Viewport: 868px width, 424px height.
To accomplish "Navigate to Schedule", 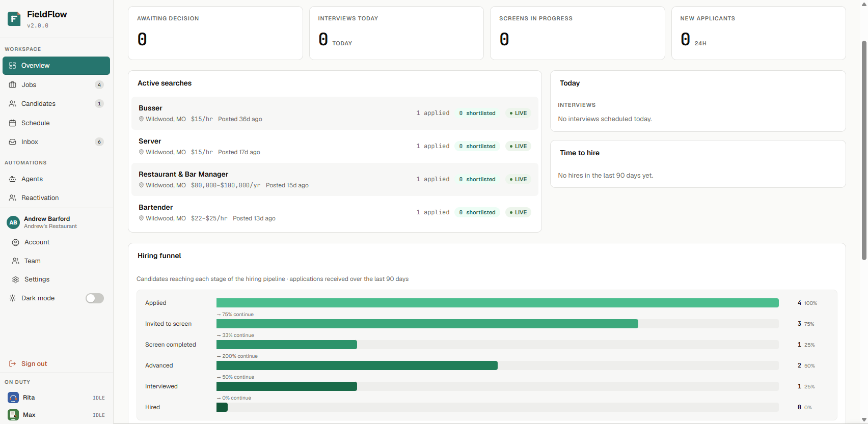I will point(56,123).
